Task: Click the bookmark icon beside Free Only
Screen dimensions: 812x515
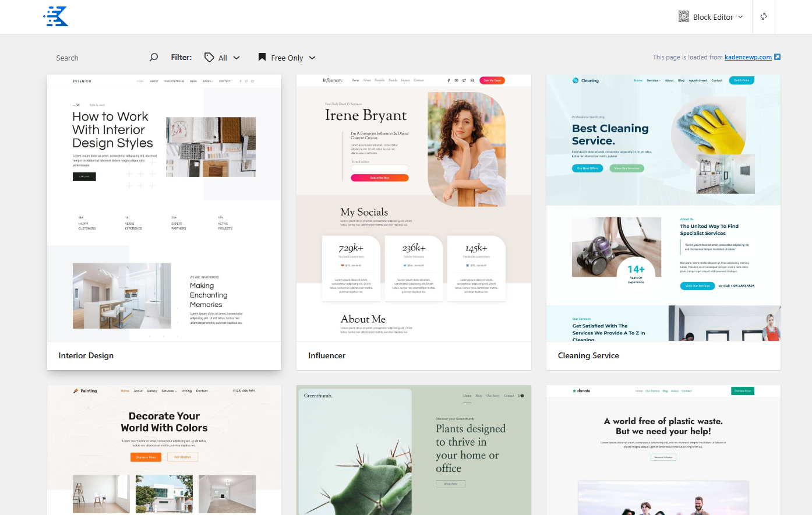Action: (x=262, y=57)
